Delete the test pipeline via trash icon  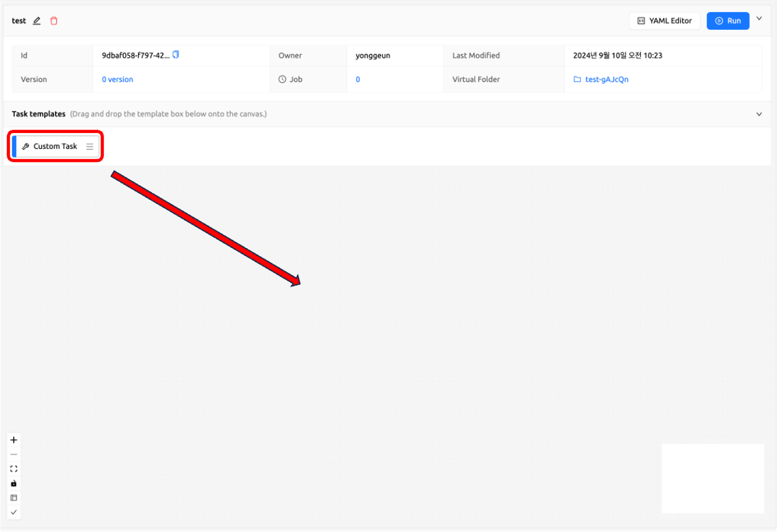[54, 21]
